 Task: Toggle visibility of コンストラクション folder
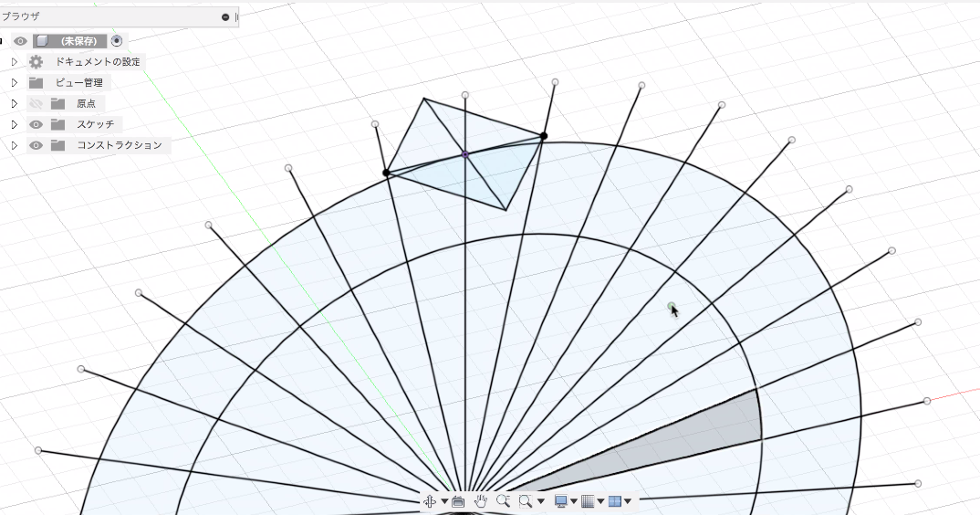pyautogui.click(x=36, y=145)
